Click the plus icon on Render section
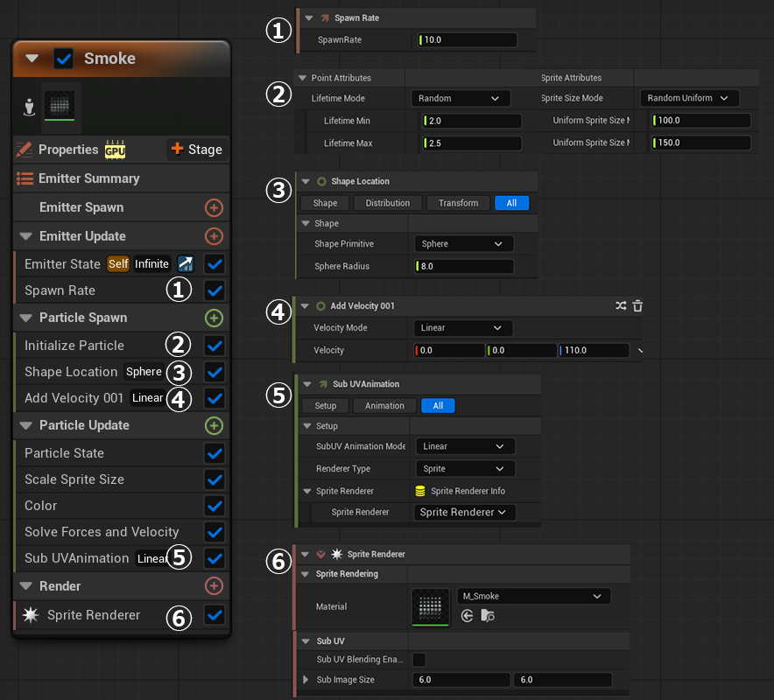The image size is (774, 700). pos(214,586)
